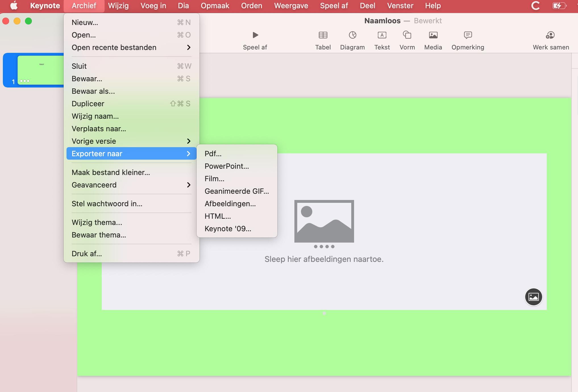The height and width of the screenshot is (392, 578).
Task: Insert a table with Tabel icon
Action: pyautogui.click(x=323, y=35)
